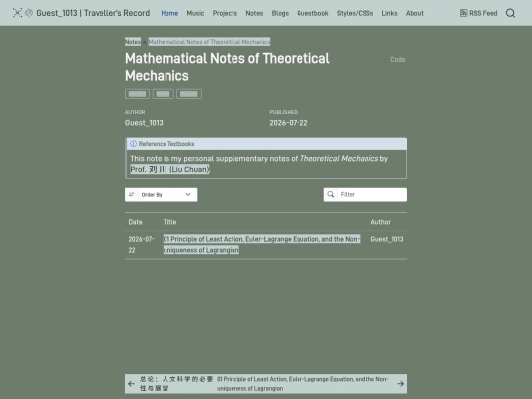Viewport: 532px width, 399px height.
Task: Open next post 01 Principle of Least Action in footer
Action: click(302, 384)
